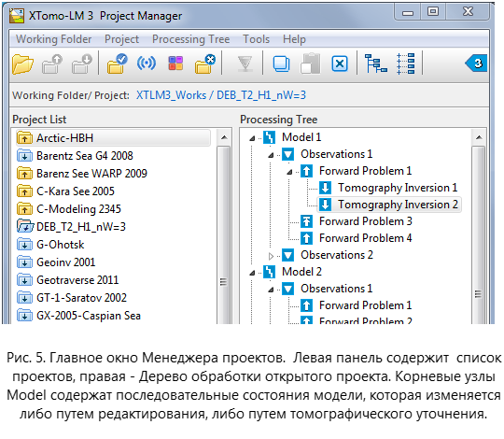Click Project List scrollbar thumb

pyautogui.click(x=223, y=235)
